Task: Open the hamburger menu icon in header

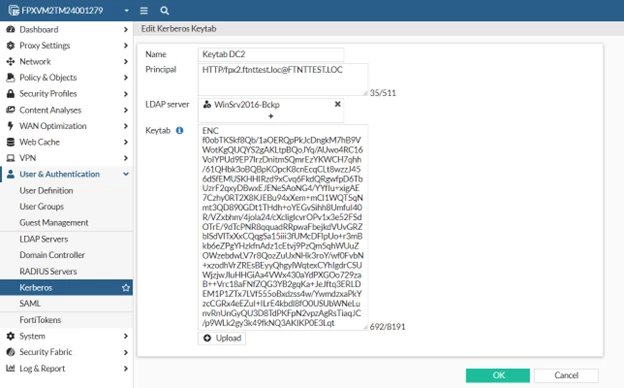Action: coord(144,11)
